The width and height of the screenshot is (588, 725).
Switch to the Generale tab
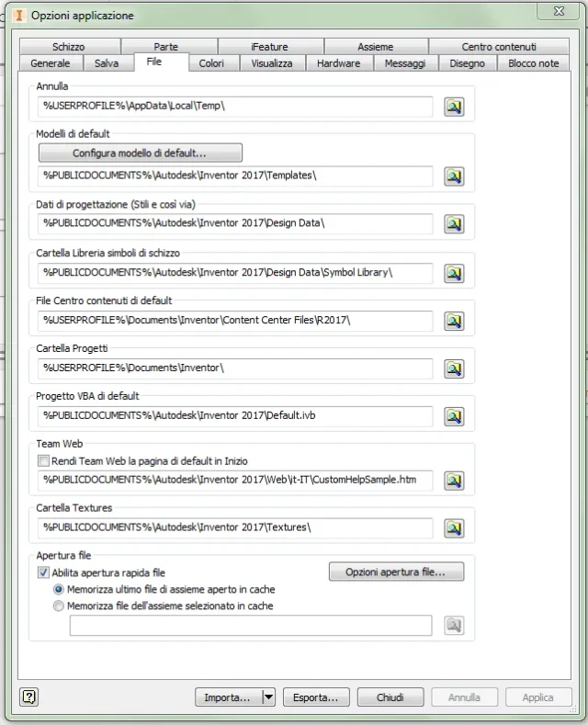(51, 63)
